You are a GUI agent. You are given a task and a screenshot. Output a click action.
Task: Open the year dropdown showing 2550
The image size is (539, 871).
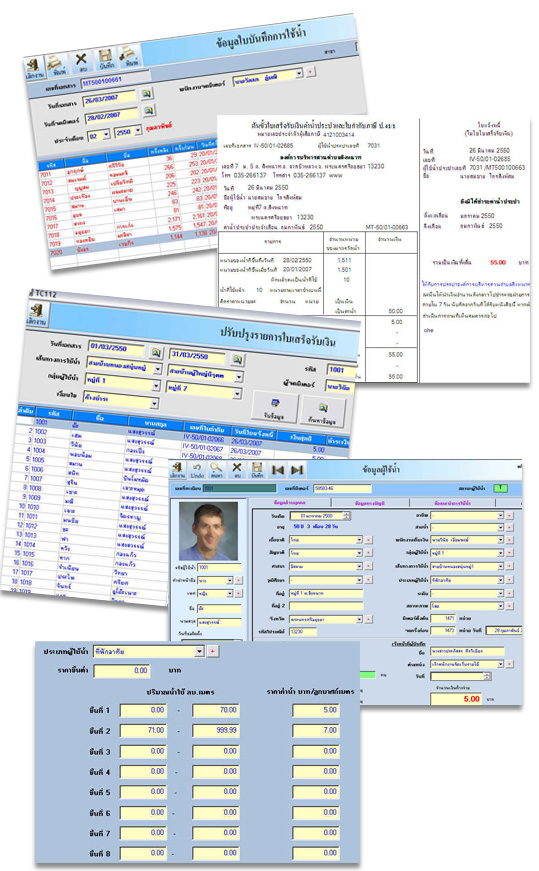138,131
